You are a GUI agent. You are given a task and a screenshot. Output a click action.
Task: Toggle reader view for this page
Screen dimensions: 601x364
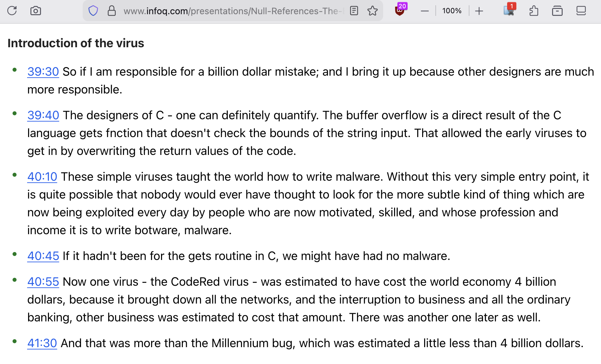click(354, 11)
